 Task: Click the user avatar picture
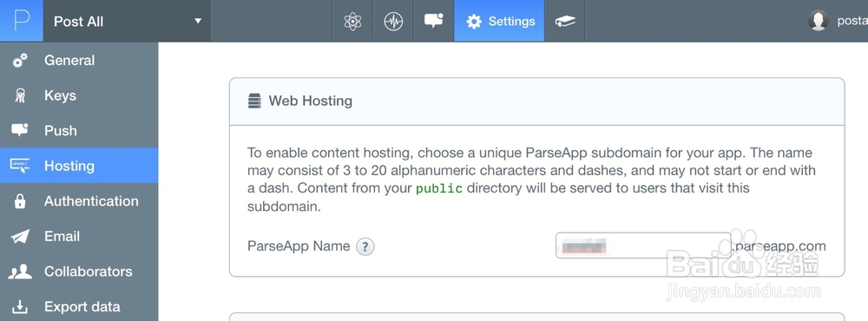[x=819, y=21]
